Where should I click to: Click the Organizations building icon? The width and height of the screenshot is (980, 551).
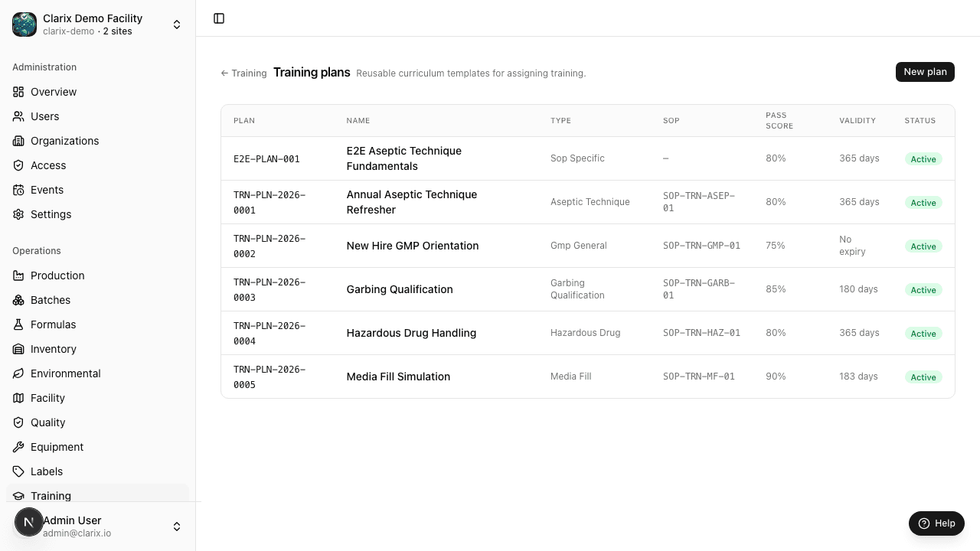18,141
